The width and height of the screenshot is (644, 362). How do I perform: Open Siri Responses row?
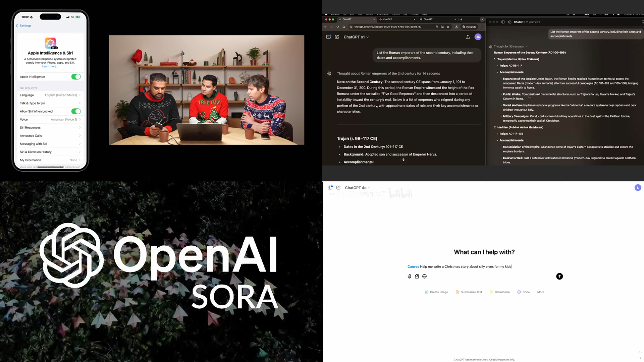[50, 128]
